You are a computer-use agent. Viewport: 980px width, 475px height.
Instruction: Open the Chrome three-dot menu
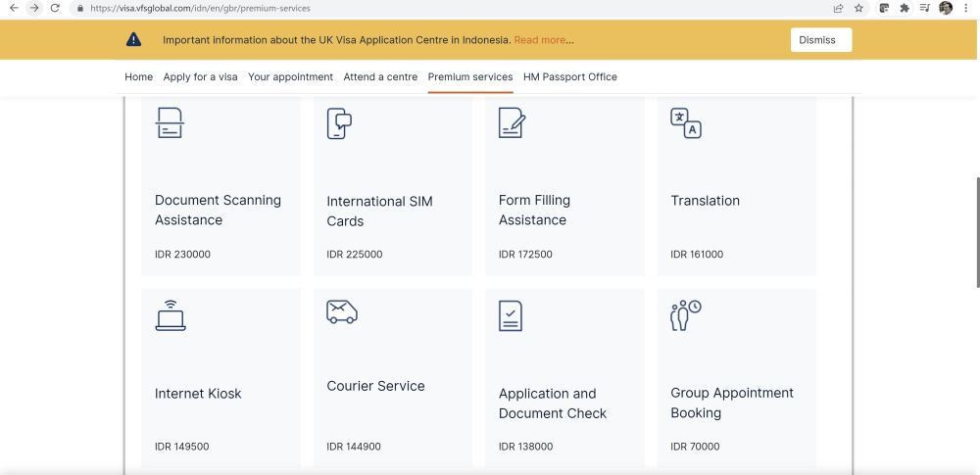[x=967, y=8]
